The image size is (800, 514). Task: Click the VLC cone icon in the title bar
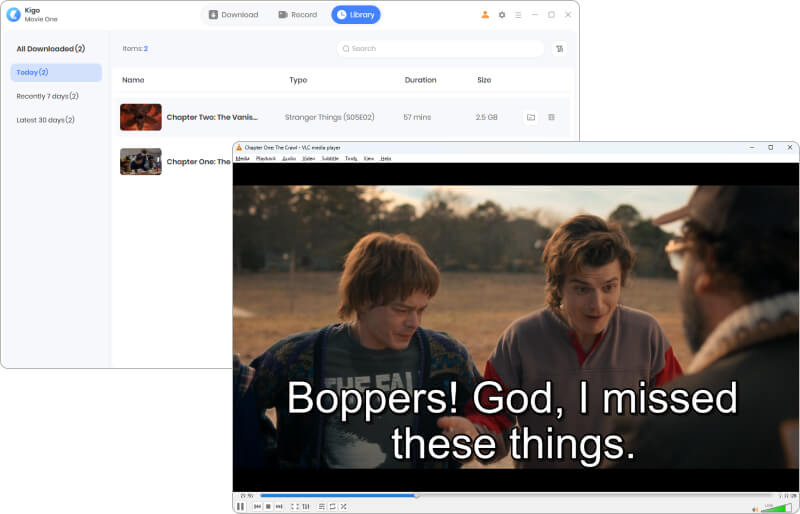coord(239,148)
